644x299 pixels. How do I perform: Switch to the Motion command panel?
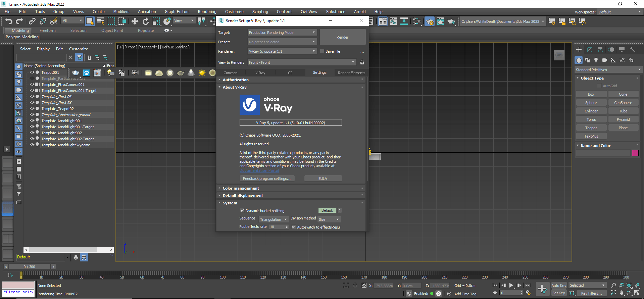click(611, 50)
